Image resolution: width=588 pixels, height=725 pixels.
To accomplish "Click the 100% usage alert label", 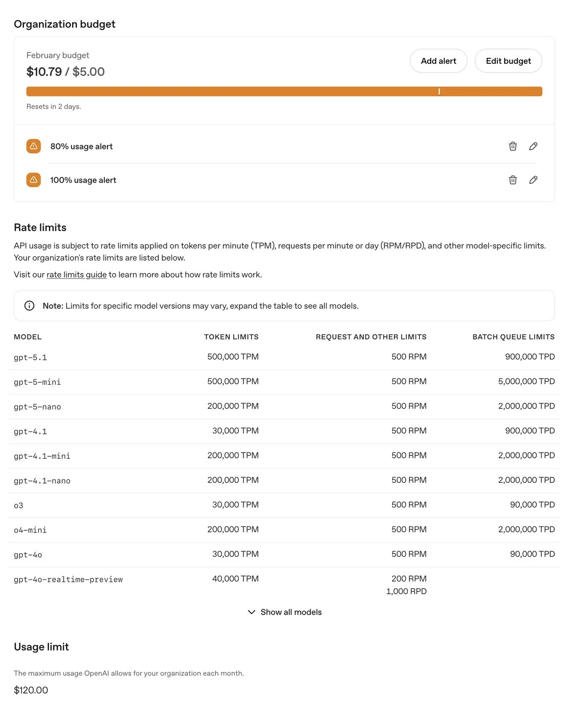I will [83, 180].
